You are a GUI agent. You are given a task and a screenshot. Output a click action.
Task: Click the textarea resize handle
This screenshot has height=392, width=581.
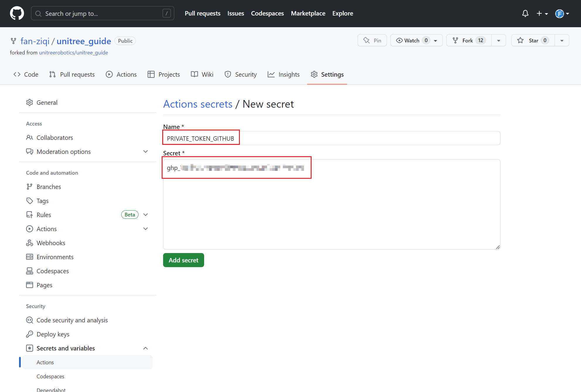click(498, 247)
